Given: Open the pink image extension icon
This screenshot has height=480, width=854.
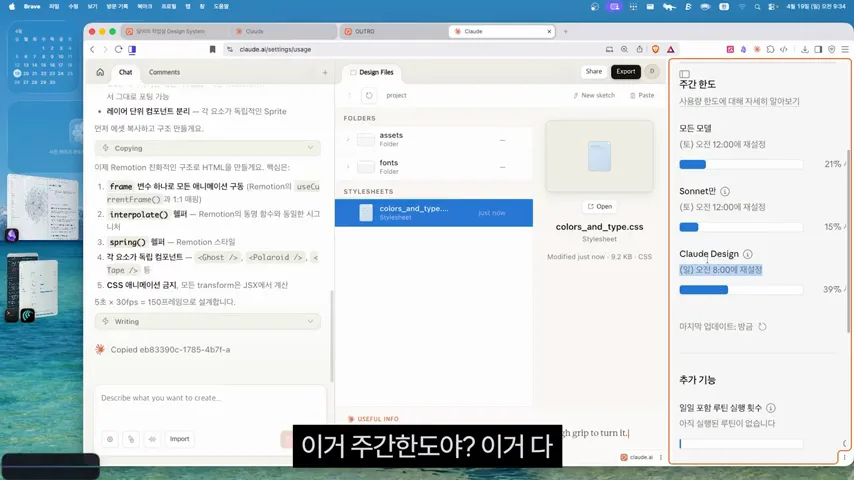Looking at the screenshot, I should click(x=730, y=49).
